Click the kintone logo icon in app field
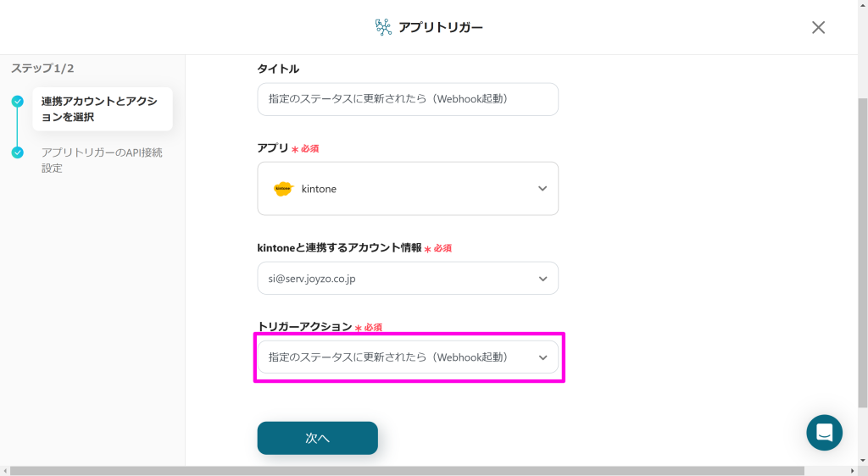This screenshot has width=868, height=476. (283, 189)
